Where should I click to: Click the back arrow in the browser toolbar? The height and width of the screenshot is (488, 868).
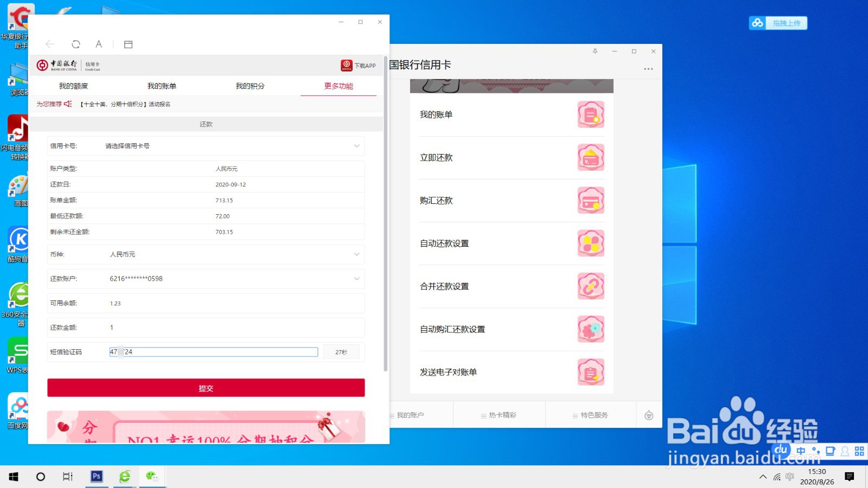point(50,44)
